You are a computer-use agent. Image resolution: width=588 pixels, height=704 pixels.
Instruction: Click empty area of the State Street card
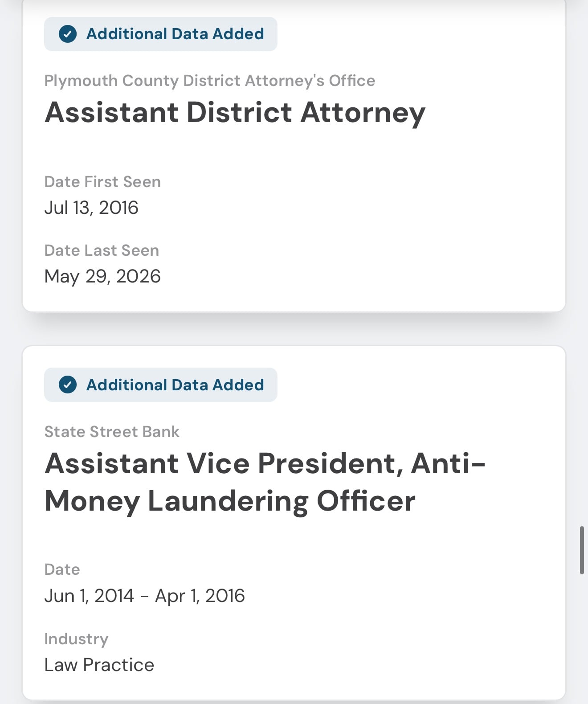point(401,624)
